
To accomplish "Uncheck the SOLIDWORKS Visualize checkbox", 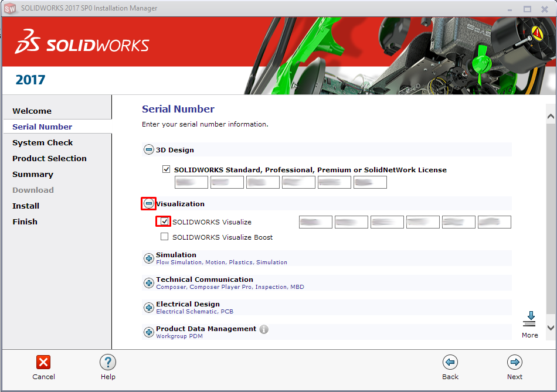I will pyautogui.click(x=165, y=221).
